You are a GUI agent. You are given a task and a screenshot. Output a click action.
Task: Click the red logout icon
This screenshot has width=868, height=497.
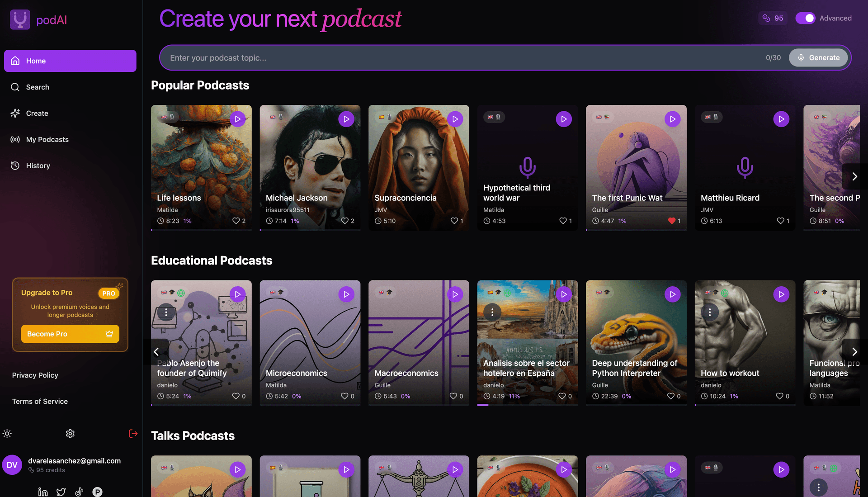(x=133, y=434)
